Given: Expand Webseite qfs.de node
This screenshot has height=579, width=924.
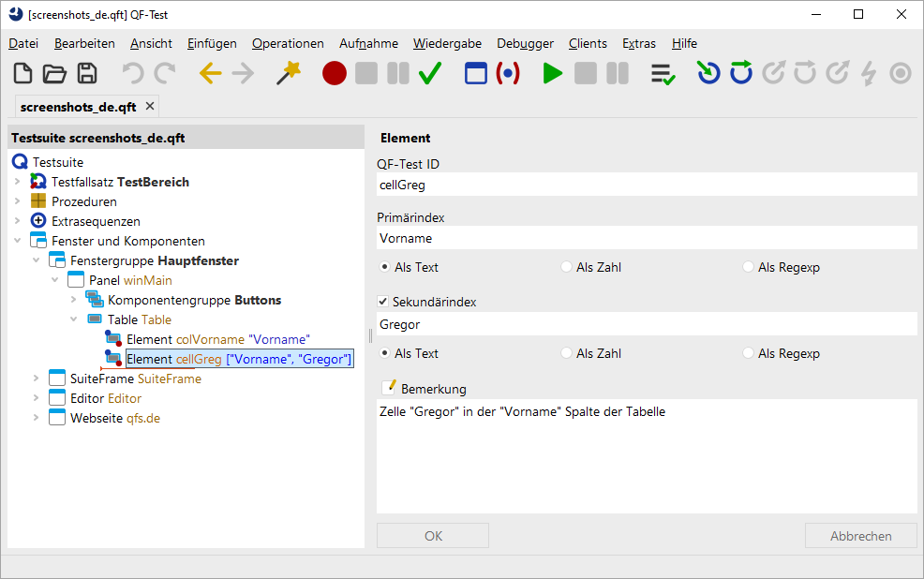Looking at the screenshot, I should click(36, 418).
